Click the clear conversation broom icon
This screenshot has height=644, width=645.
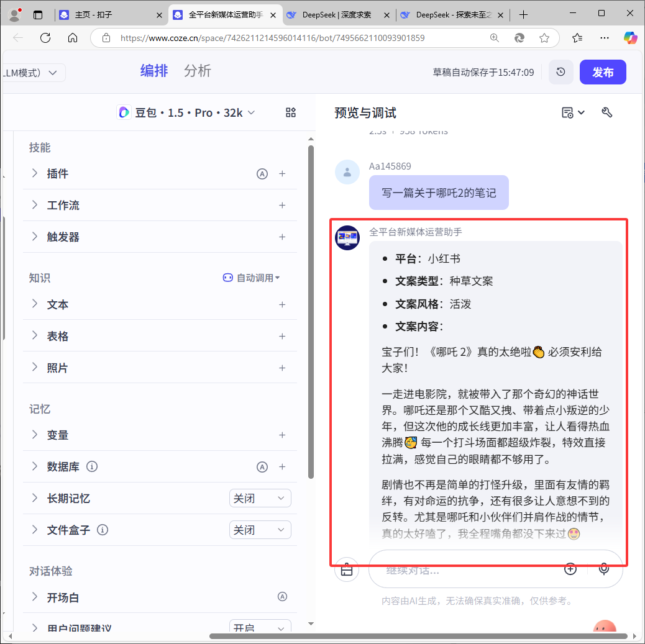[x=347, y=570]
